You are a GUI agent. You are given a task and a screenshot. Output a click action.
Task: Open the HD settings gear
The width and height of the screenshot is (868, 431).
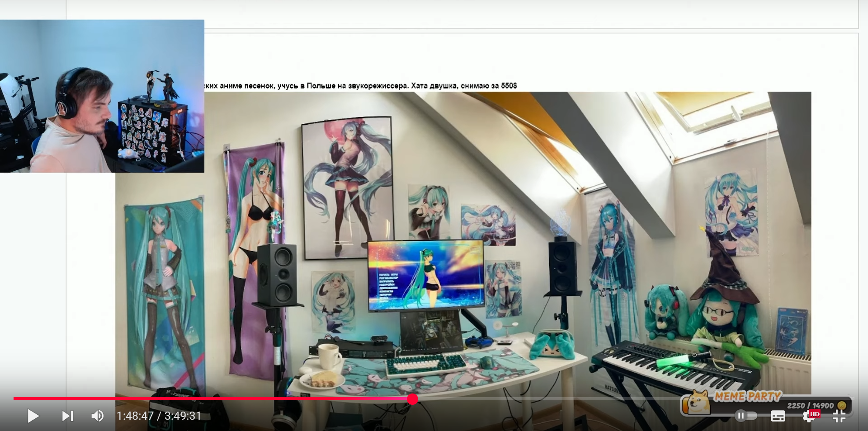point(810,416)
